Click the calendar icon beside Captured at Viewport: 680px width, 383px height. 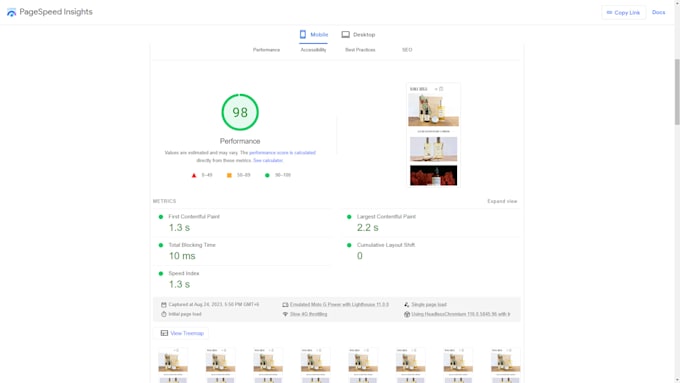click(x=163, y=305)
